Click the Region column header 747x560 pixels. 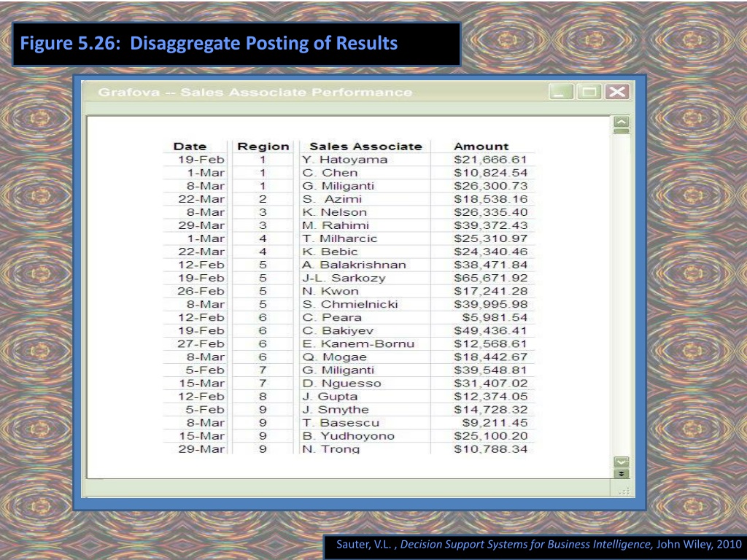(x=263, y=146)
